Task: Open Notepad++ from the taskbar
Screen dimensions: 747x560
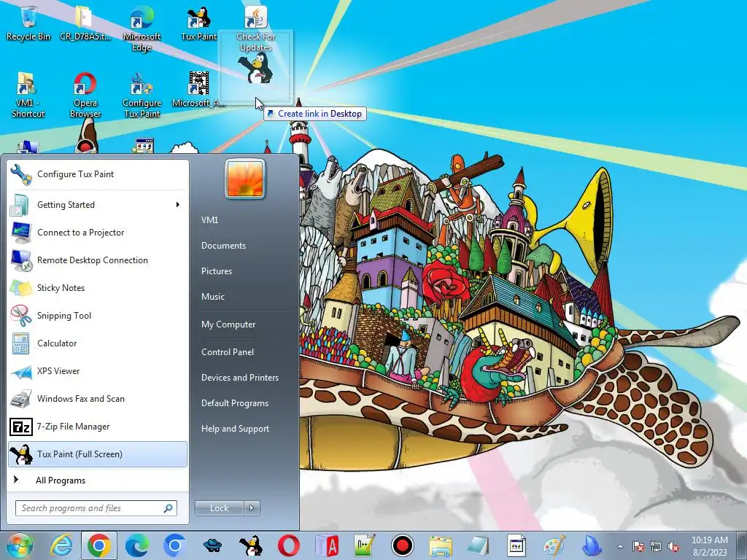Action: [365, 545]
